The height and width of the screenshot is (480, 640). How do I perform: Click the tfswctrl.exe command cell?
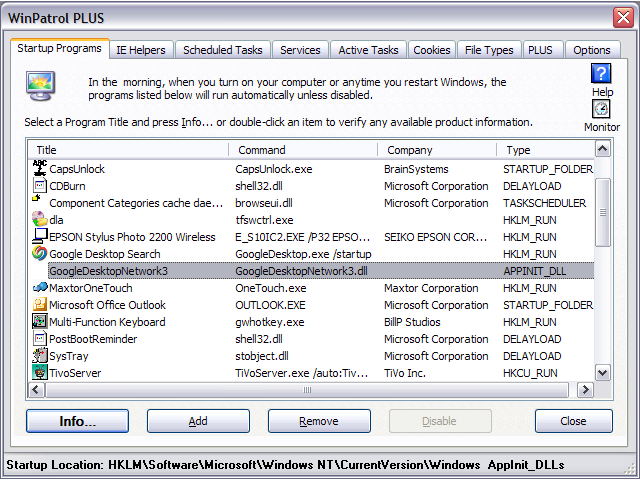point(264,220)
